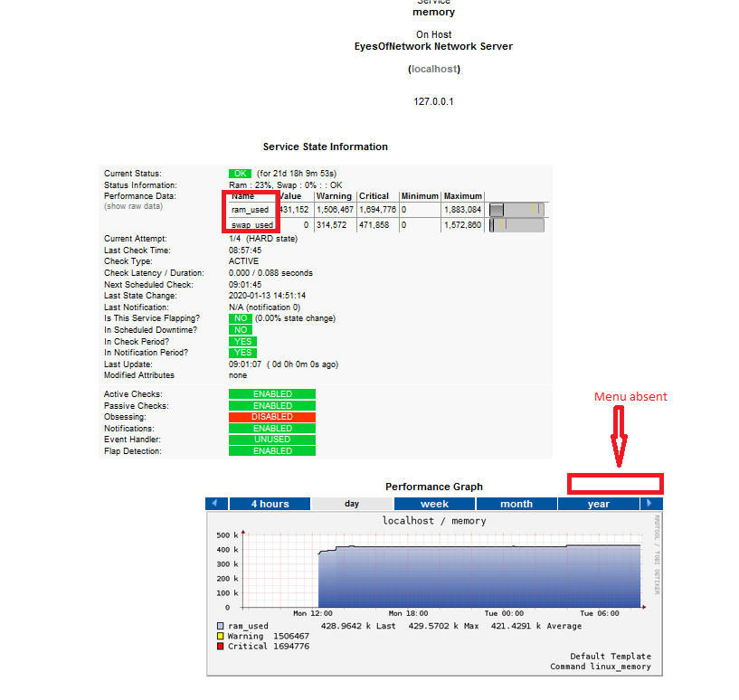The image size is (739, 700).
Task: Switch to the day graph range tab
Action: pos(352,504)
